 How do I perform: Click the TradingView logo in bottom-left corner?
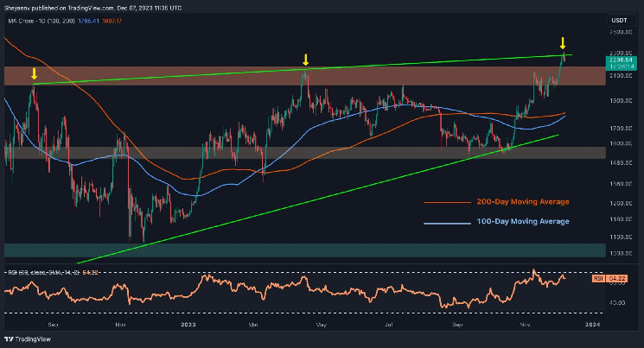[26, 339]
